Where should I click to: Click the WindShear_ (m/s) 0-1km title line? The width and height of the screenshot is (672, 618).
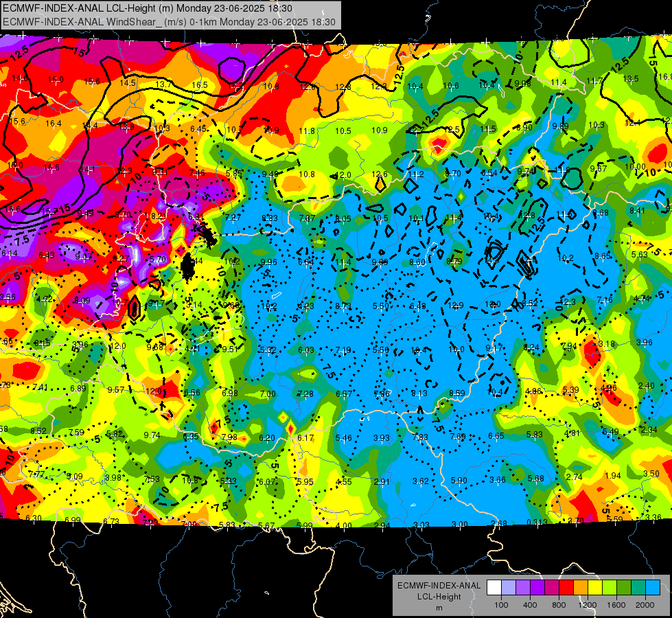(x=169, y=22)
